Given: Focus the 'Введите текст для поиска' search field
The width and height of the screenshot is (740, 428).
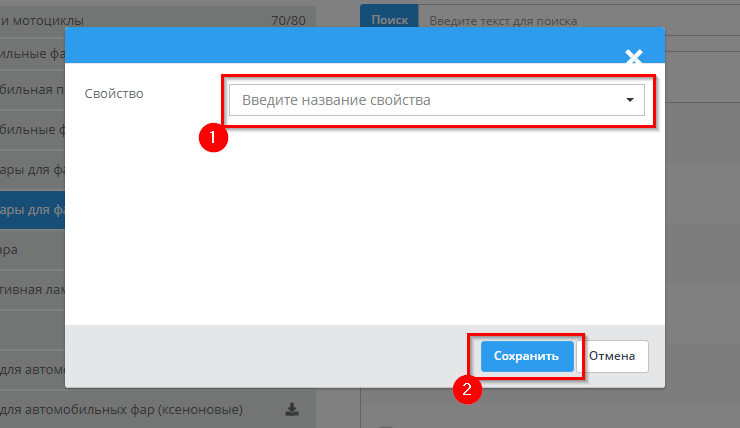Looking at the screenshot, I should click(x=579, y=21).
